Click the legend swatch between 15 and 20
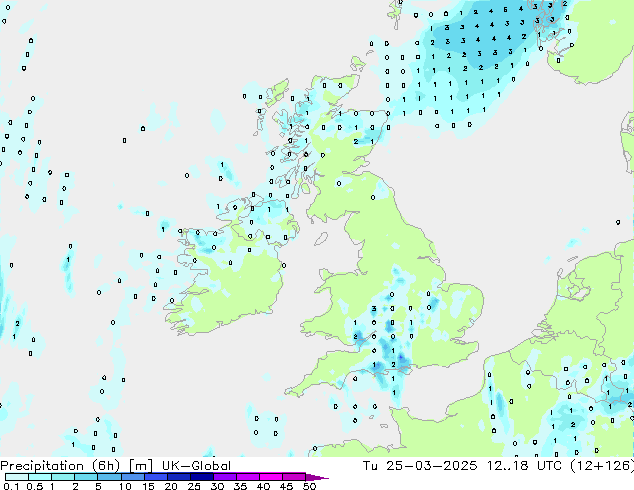634x490 pixels. [156, 477]
